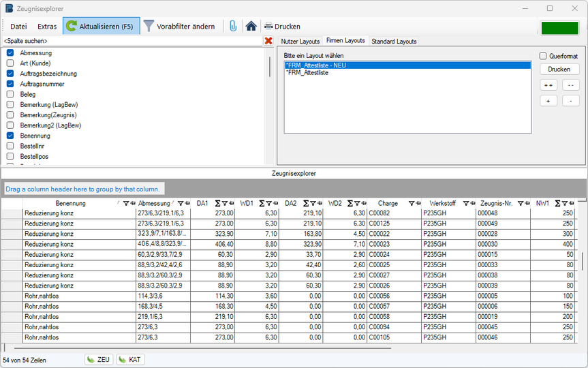Open filter dropdown on Charge column
This screenshot has width=588, height=368.
pyautogui.click(x=412, y=203)
